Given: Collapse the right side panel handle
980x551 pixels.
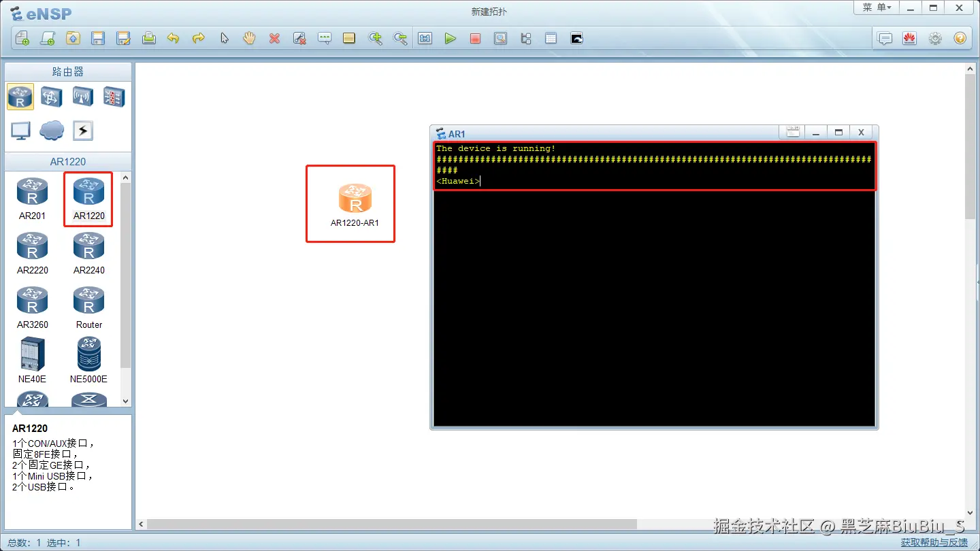Looking at the screenshot, I should click(x=978, y=282).
